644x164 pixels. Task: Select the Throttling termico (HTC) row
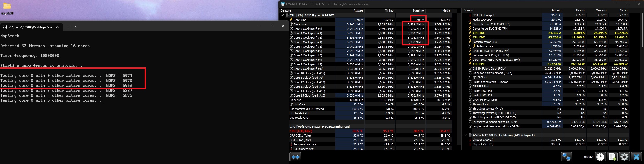pos(549,109)
